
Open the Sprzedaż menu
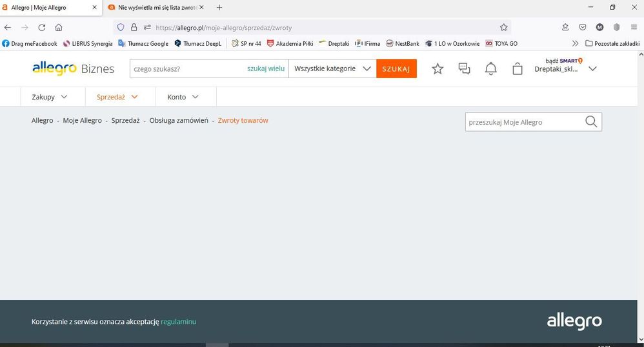coord(117,97)
